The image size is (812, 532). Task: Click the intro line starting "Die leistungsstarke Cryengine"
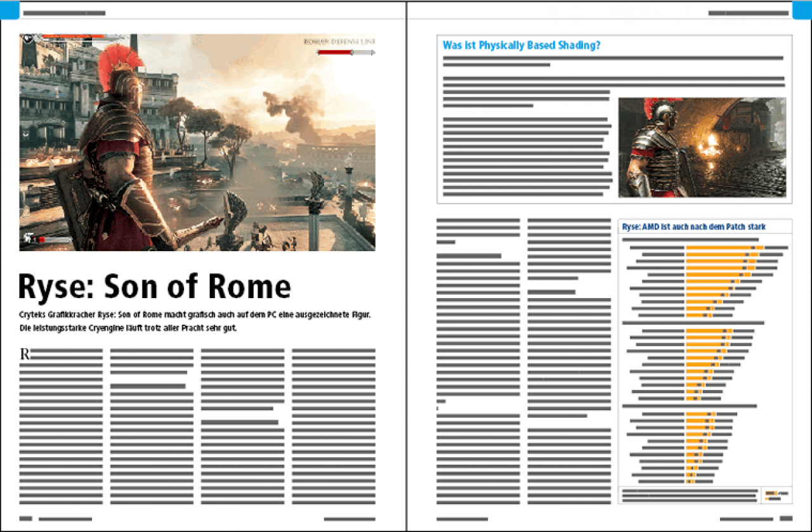pyautogui.click(x=128, y=328)
